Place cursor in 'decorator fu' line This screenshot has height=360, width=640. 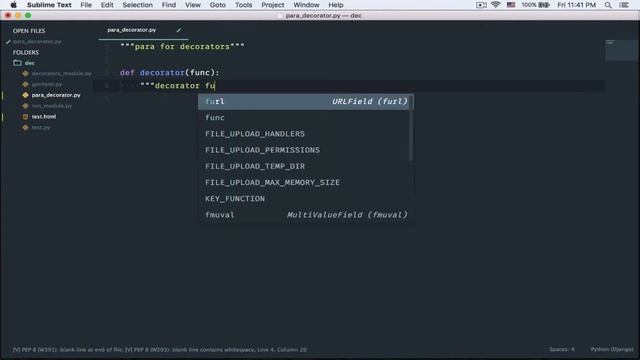(177, 86)
